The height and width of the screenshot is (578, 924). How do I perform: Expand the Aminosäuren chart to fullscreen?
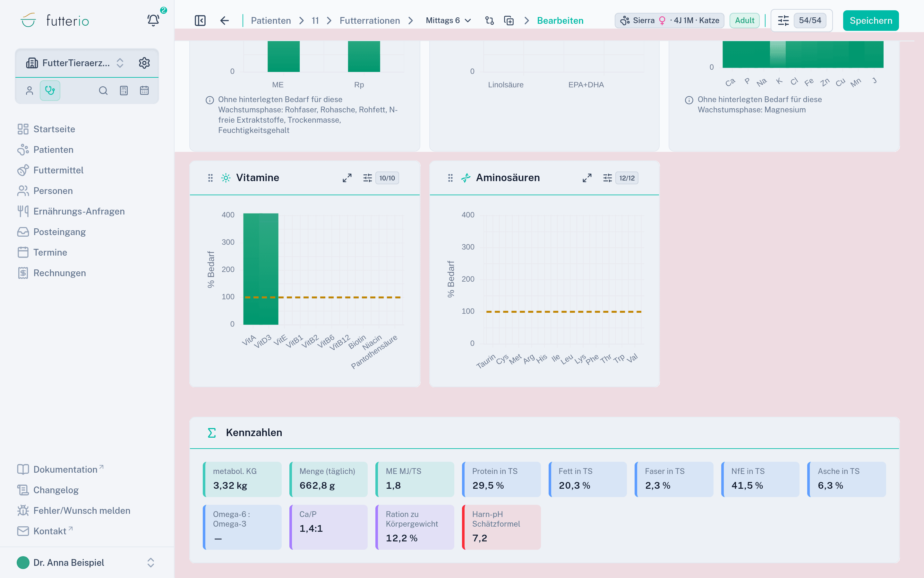[587, 178]
